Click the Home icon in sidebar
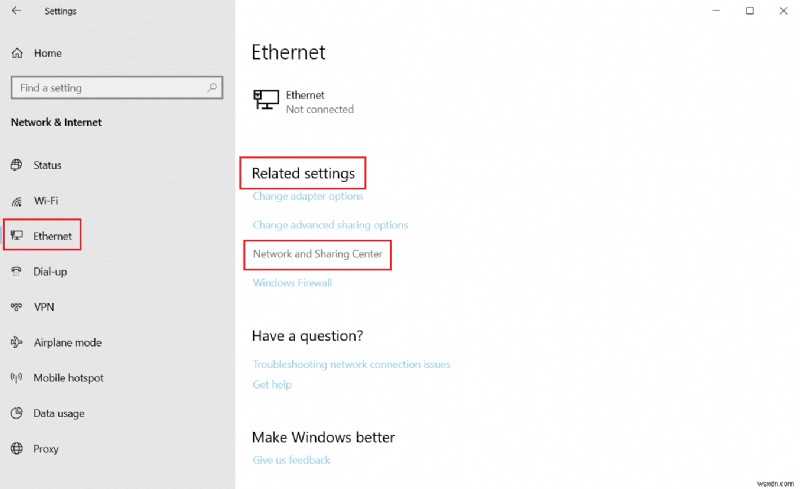Viewport: 800px width, 489px height. click(17, 53)
